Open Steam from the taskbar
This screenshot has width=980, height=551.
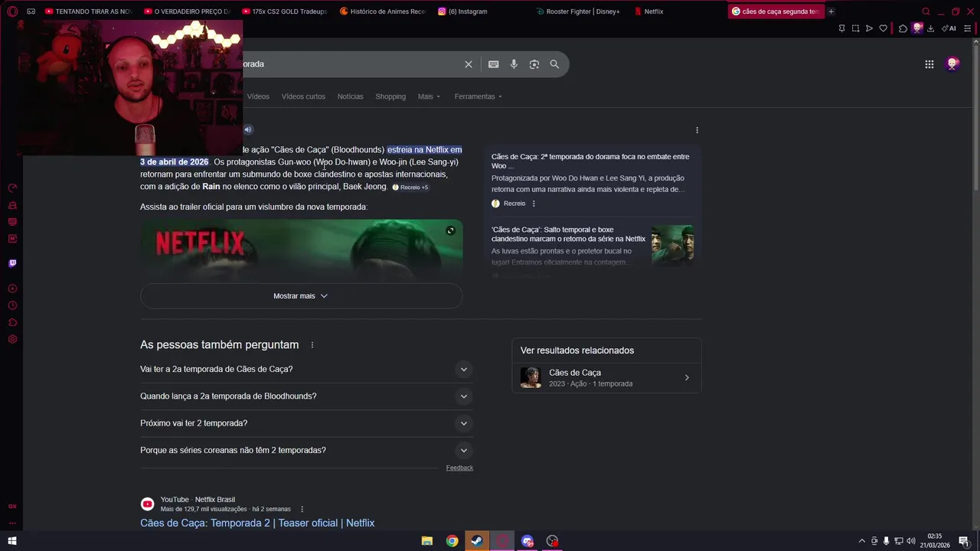coord(476,541)
